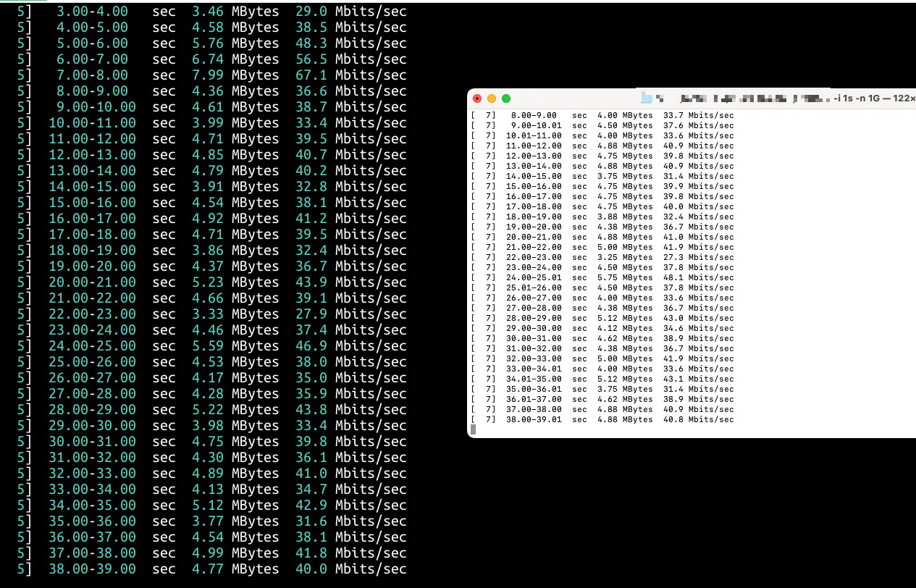Select the 24.00-25.01 interval line
This screenshot has height=588, width=916.
pos(533,277)
